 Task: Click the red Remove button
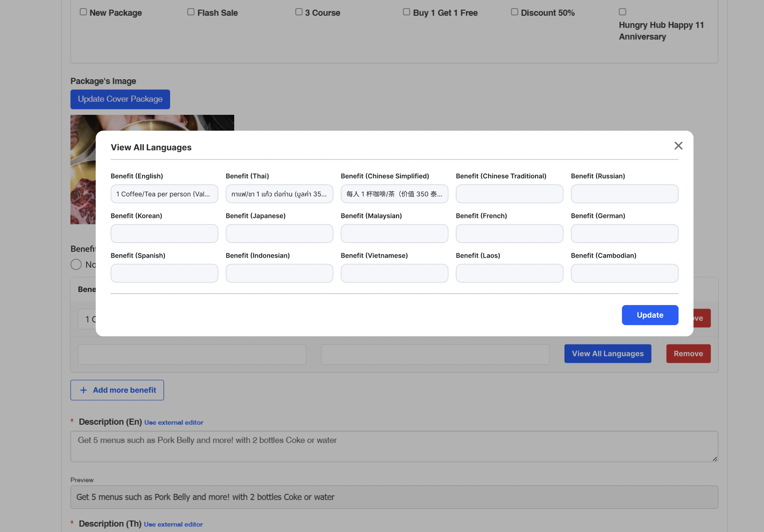pos(688,354)
